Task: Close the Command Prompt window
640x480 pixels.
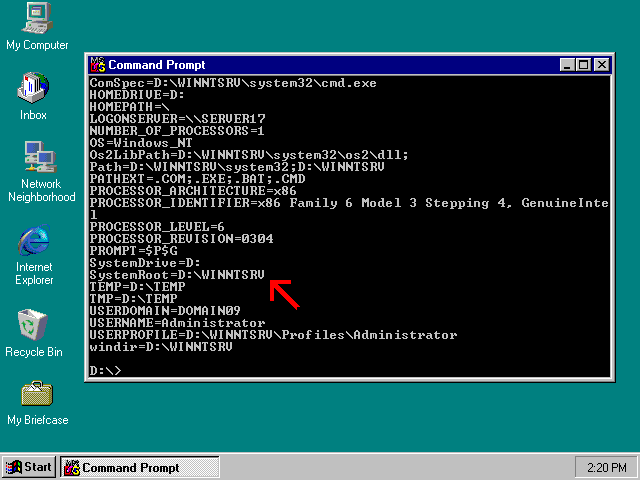Action: pyautogui.click(x=602, y=65)
